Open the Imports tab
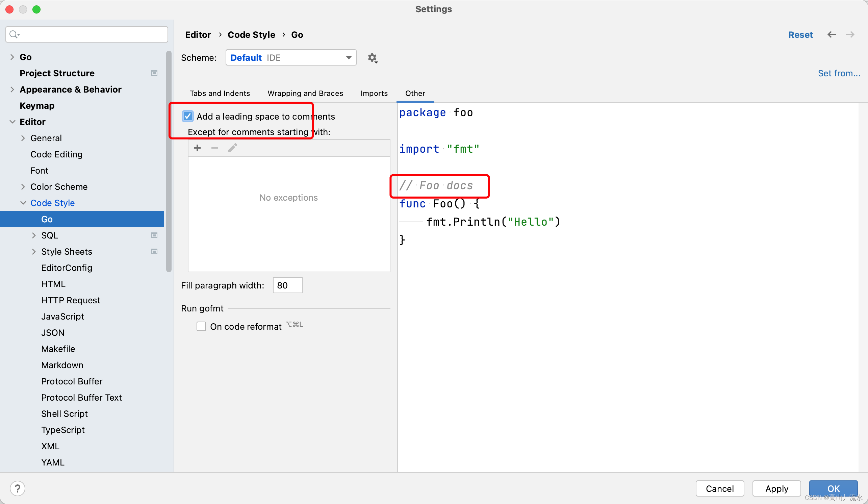 click(x=374, y=93)
